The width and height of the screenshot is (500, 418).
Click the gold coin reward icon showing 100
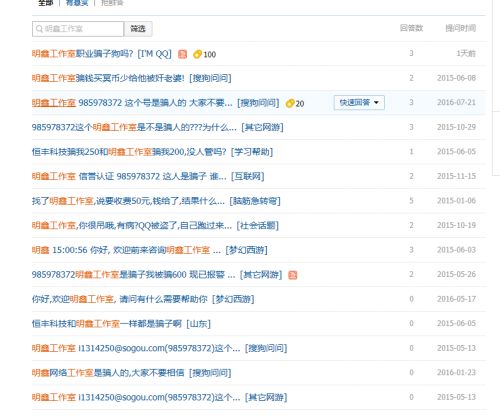click(x=197, y=54)
